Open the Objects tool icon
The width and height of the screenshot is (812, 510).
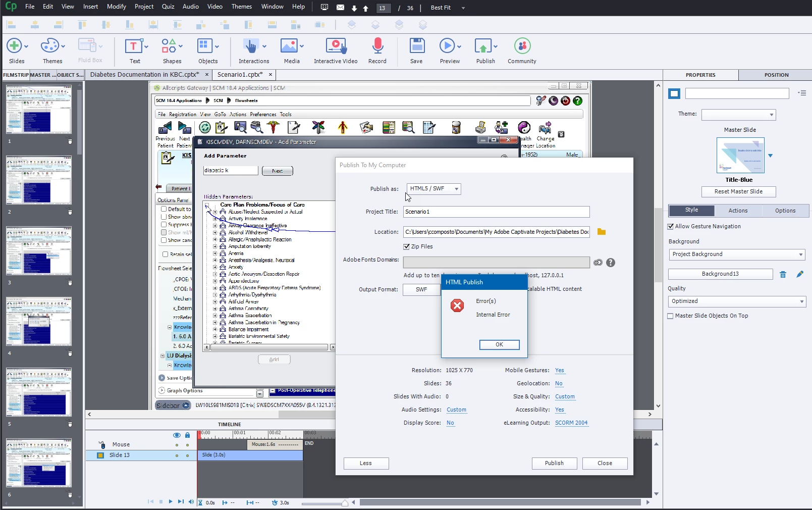(204, 46)
